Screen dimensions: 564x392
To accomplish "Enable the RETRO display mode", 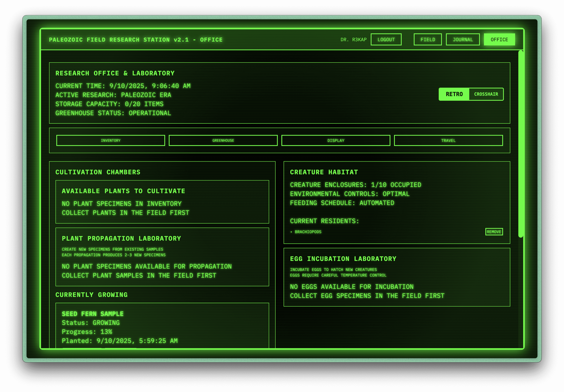I will [454, 94].
